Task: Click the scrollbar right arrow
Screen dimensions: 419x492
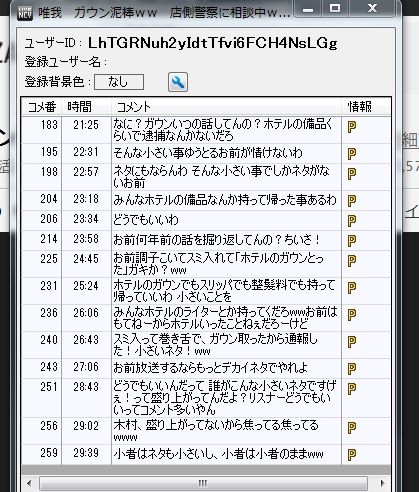Action: coord(382,483)
